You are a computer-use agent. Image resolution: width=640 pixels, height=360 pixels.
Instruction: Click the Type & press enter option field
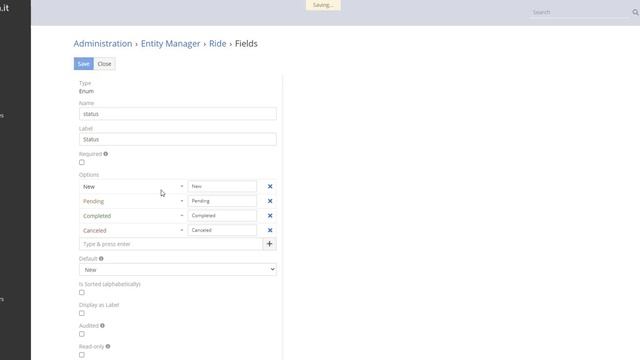[171, 244]
